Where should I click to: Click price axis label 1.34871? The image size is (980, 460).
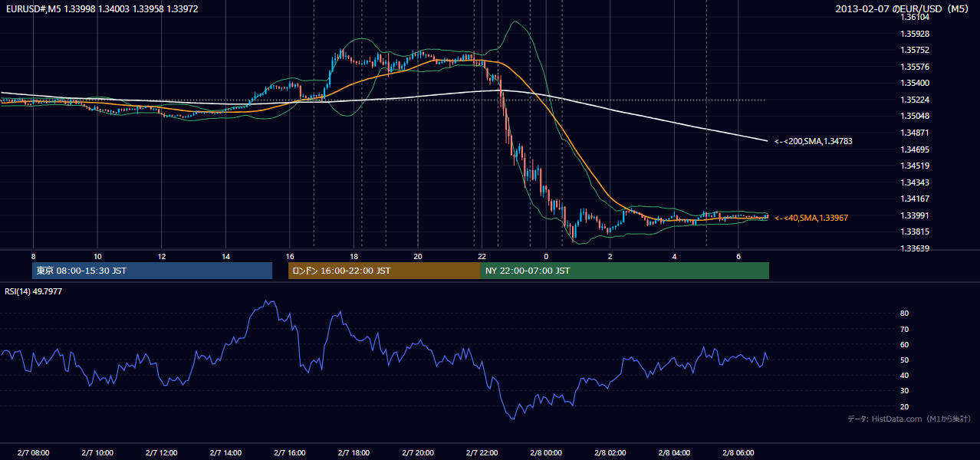(x=915, y=133)
